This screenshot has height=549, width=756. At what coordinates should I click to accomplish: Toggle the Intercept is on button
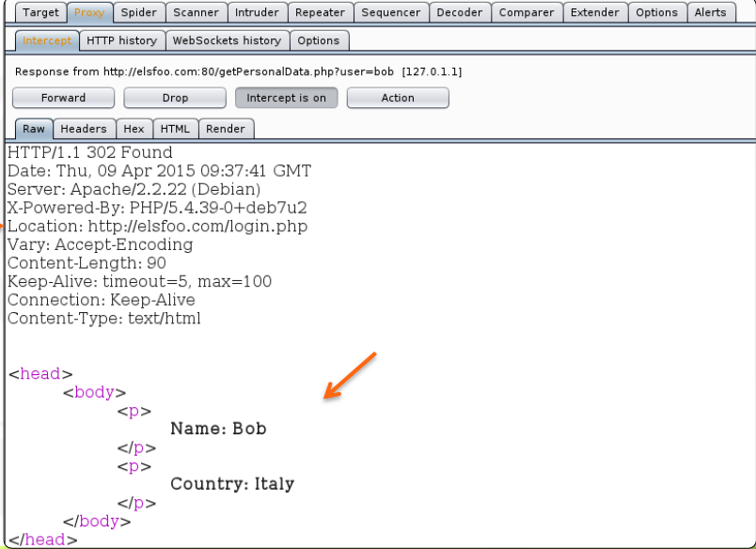coord(287,98)
